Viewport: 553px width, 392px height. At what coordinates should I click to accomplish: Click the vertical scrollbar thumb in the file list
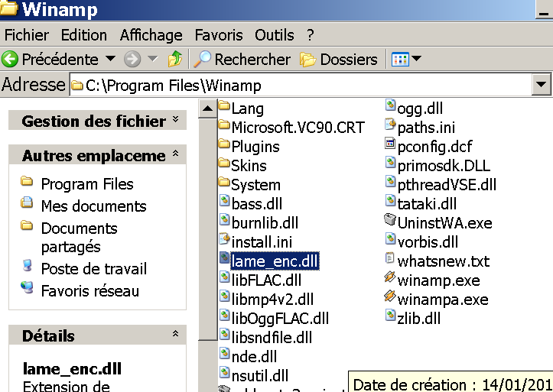pos(208,229)
